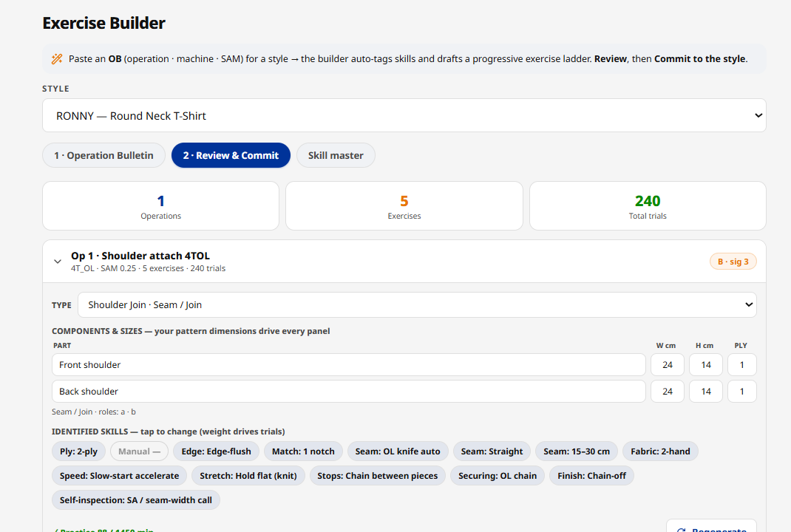Edit Front shoulder height value 14
The height and width of the screenshot is (532, 791).
click(706, 364)
